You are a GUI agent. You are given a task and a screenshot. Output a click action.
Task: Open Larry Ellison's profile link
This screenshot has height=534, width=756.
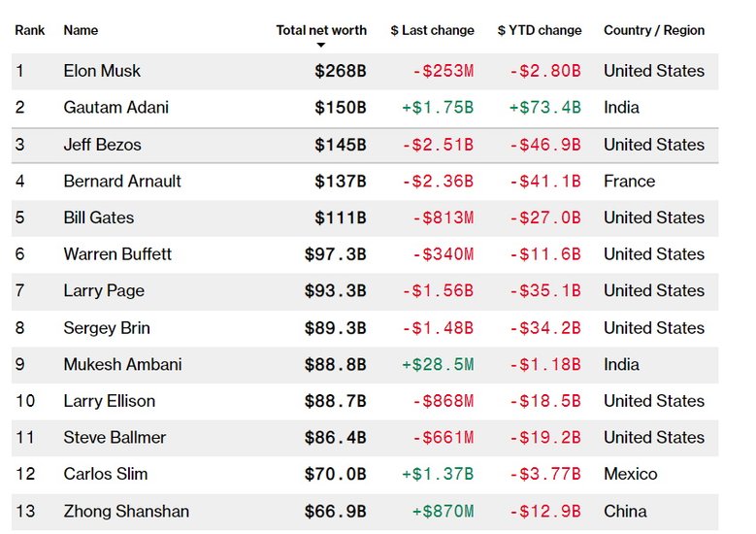pos(109,401)
